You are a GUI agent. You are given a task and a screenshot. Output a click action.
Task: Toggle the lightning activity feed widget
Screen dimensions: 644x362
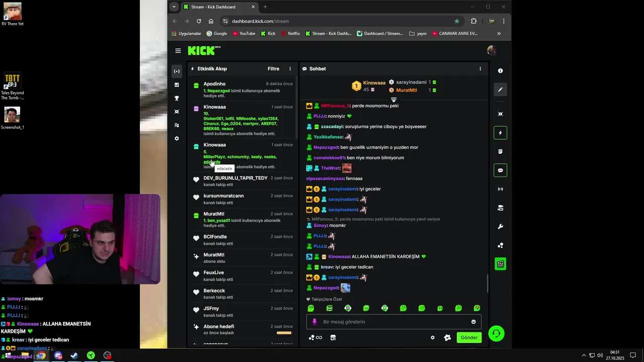click(x=500, y=133)
